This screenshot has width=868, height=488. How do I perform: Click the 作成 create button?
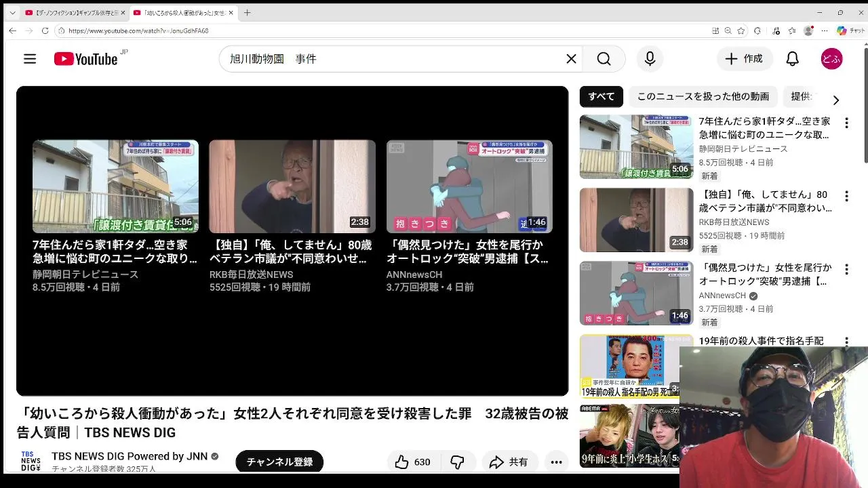745,59
